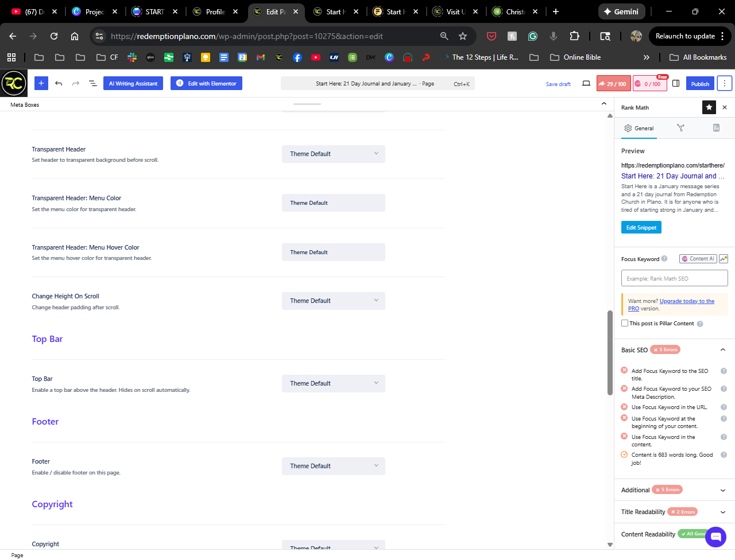
Task: Click the block inserter plus button
Action: pos(41,83)
